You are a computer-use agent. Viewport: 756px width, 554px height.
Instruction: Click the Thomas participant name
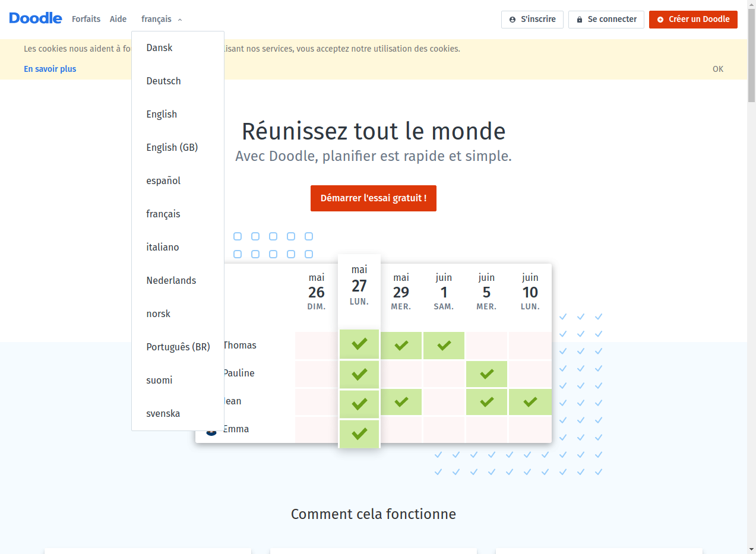coord(240,345)
